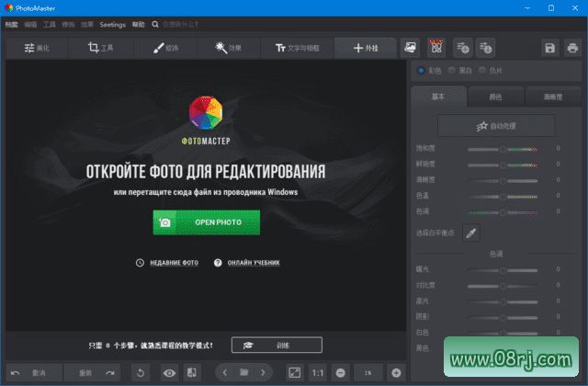Click the reset circular arrow icon

[x=141, y=373]
